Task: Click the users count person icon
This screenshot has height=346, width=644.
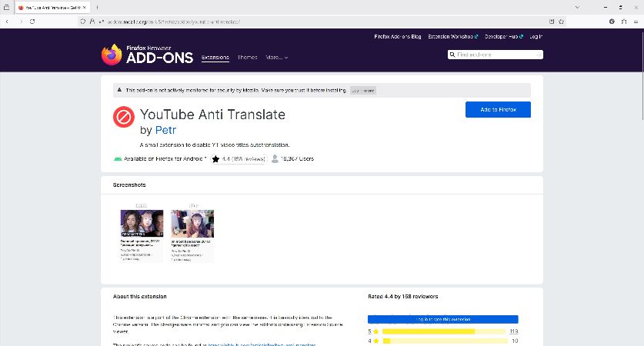Action: click(275, 159)
